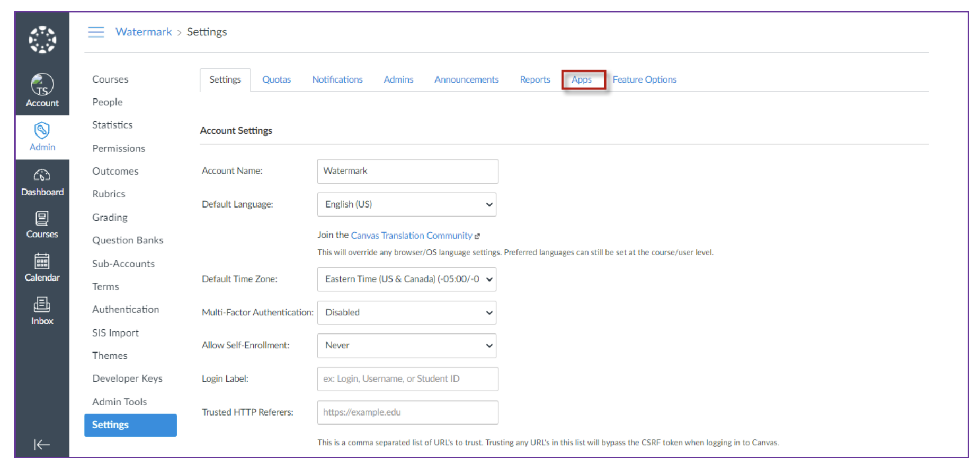The width and height of the screenshot is (980, 469).
Task: Open Admin Tools in the sidebar
Action: (x=120, y=402)
